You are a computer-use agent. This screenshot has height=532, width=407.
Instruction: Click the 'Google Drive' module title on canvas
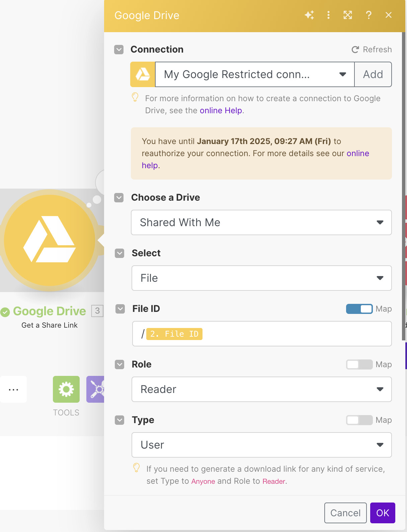pyautogui.click(x=50, y=311)
